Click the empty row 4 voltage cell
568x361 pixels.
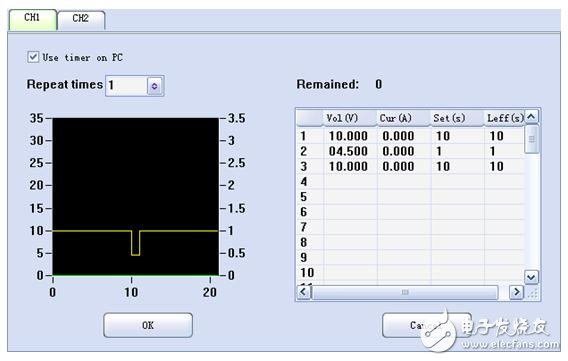click(x=350, y=182)
